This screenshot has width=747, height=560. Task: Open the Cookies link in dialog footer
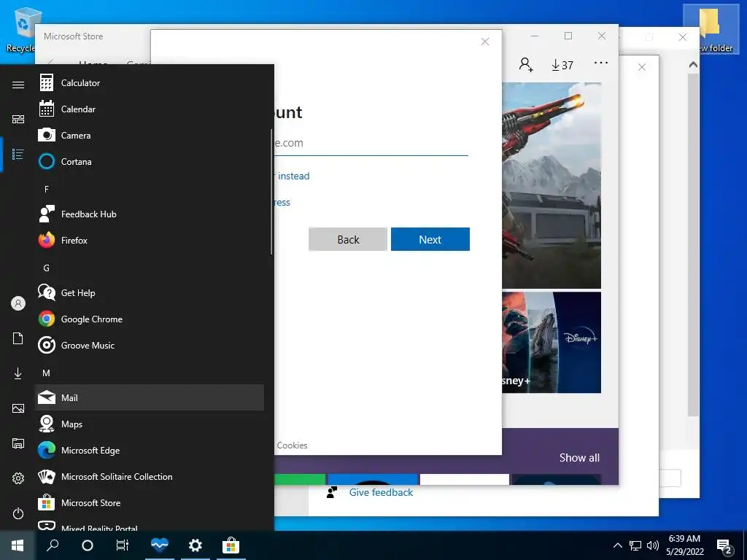coord(292,446)
